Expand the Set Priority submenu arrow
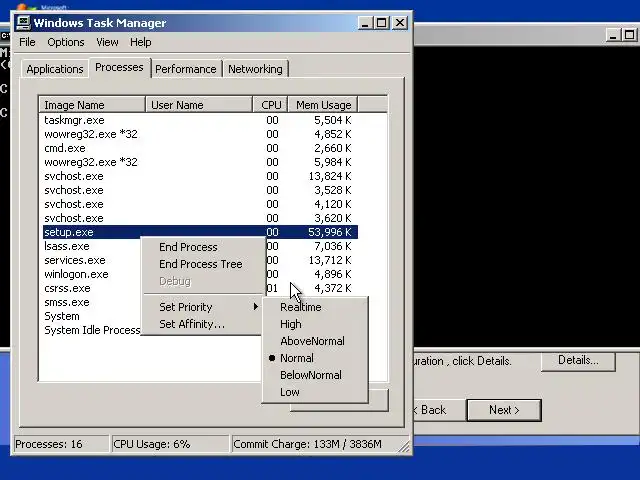Viewport: 640px width, 480px height. pyautogui.click(x=256, y=307)
